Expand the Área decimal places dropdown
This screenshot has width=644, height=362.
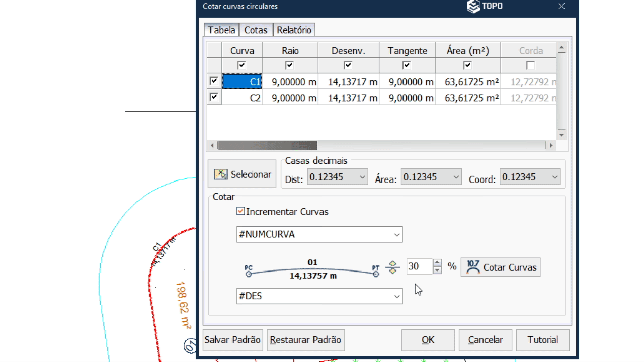[456, 177]
